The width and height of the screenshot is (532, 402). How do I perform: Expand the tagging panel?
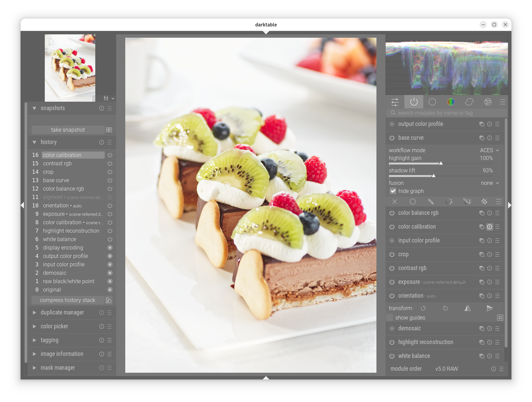click(x=34, y=340)
